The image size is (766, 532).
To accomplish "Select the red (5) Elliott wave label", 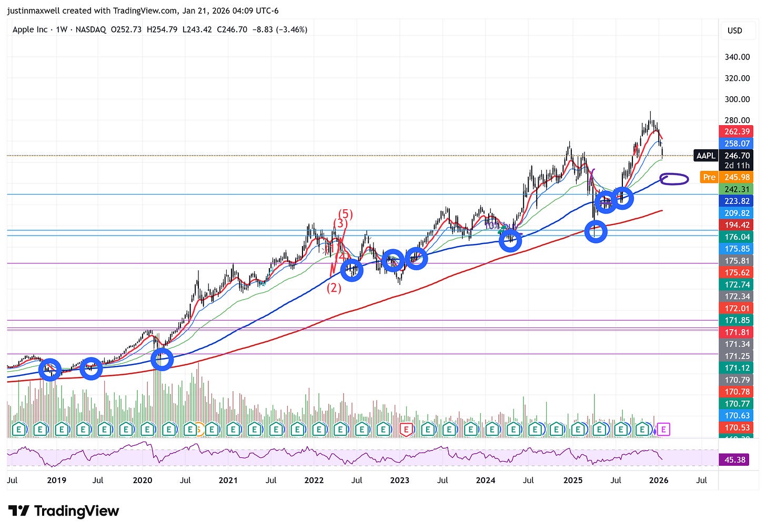I will point(345,214).
